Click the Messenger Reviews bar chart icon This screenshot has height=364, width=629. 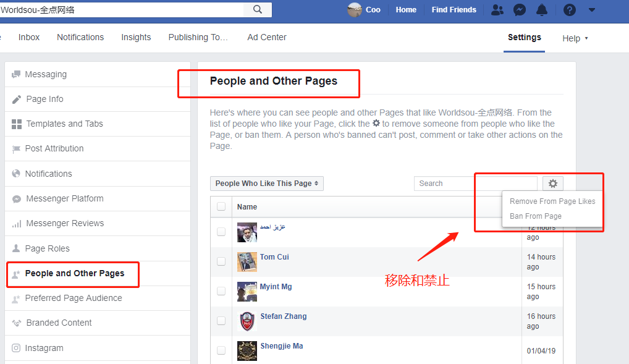coord(17,224)
